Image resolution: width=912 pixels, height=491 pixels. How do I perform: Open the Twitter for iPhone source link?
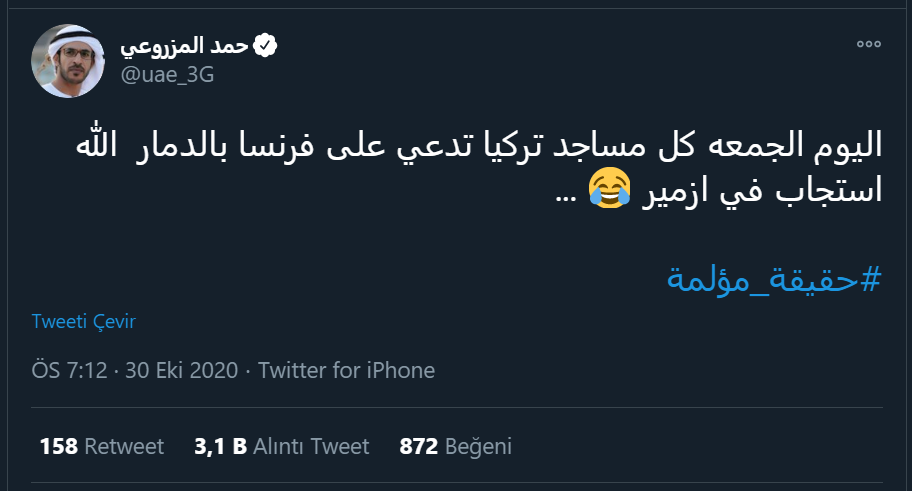click(x=346, y=370)
